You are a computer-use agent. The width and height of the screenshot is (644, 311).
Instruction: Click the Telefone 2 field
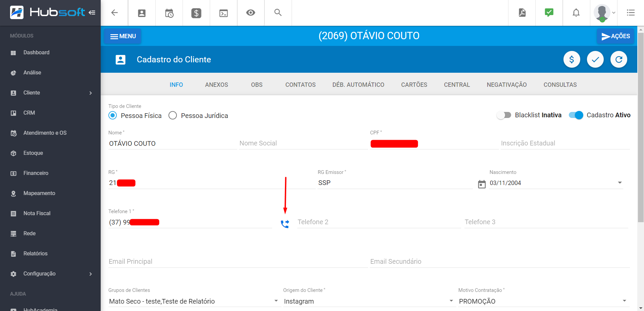click(x=379, y=222)
